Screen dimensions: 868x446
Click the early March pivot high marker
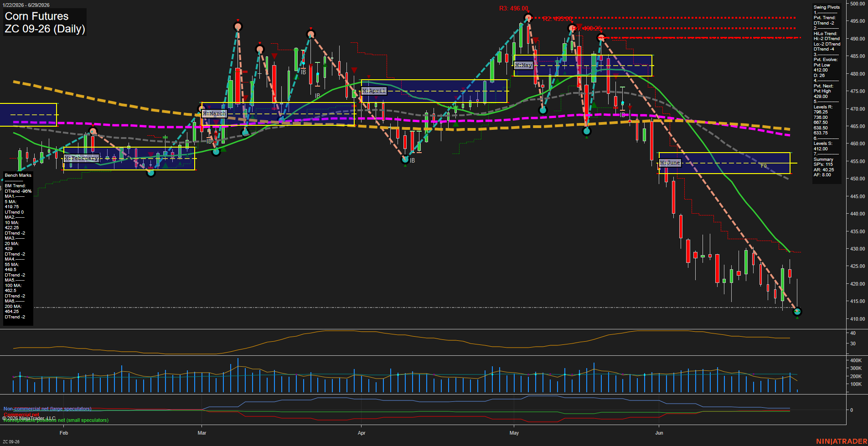[x=238, y=27]
